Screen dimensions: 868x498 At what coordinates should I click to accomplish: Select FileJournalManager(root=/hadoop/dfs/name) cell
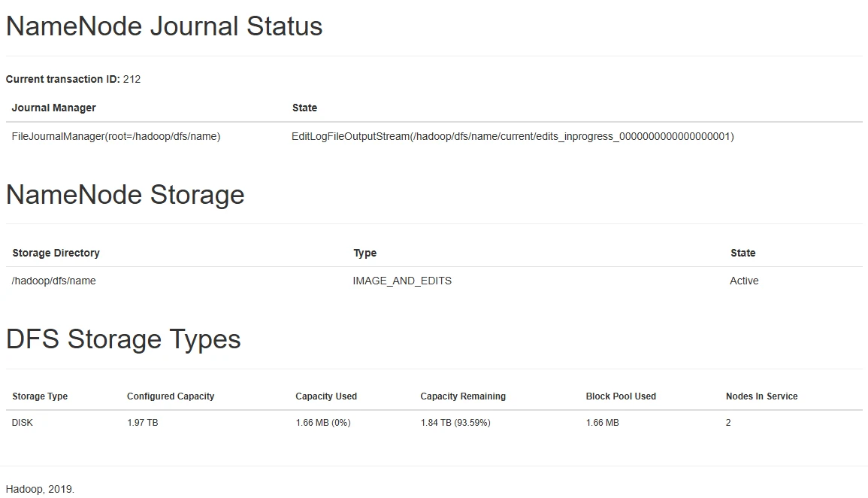click(x=116, y=136)
